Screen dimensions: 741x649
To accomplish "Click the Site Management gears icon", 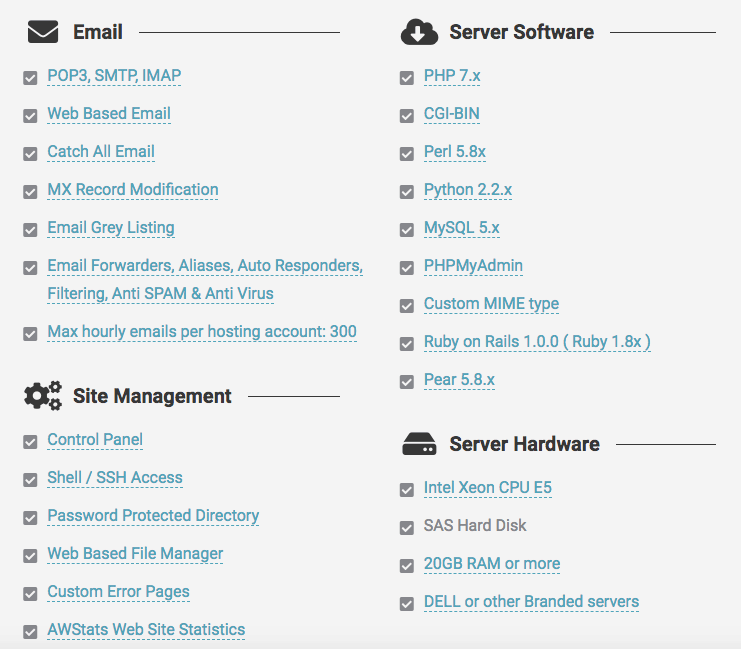I will click(x=43, y=395).
